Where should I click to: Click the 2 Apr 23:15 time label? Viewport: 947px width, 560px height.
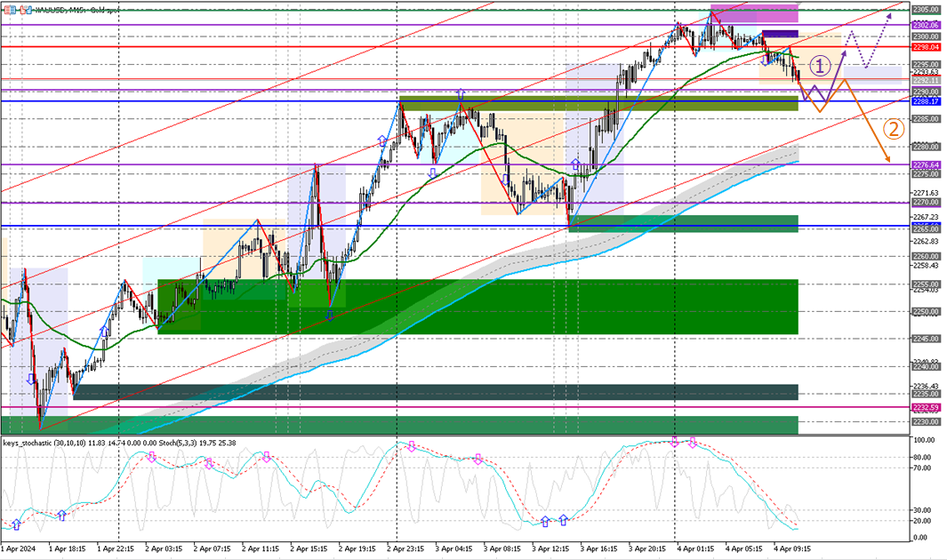[405, 549]
